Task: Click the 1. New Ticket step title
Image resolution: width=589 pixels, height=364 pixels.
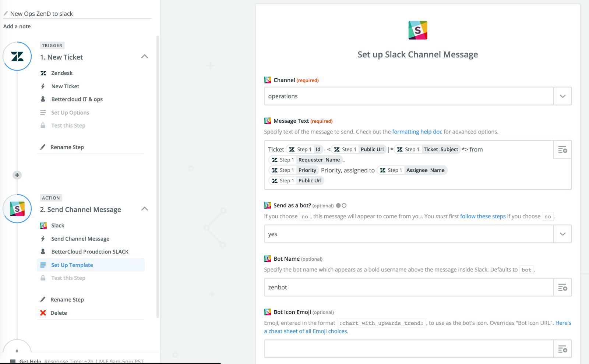Action: coord(61,57)
